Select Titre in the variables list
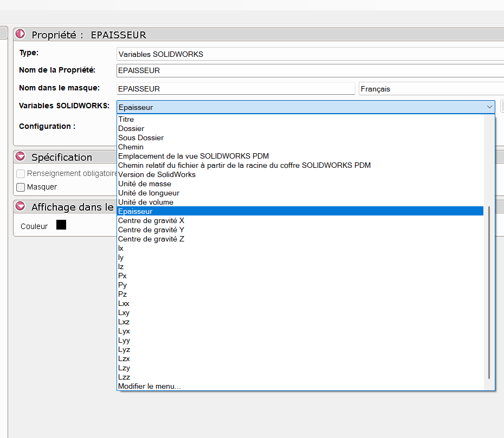Image resolution: width=504 pixels, height=438 pixels. click(x=300, y=119)
